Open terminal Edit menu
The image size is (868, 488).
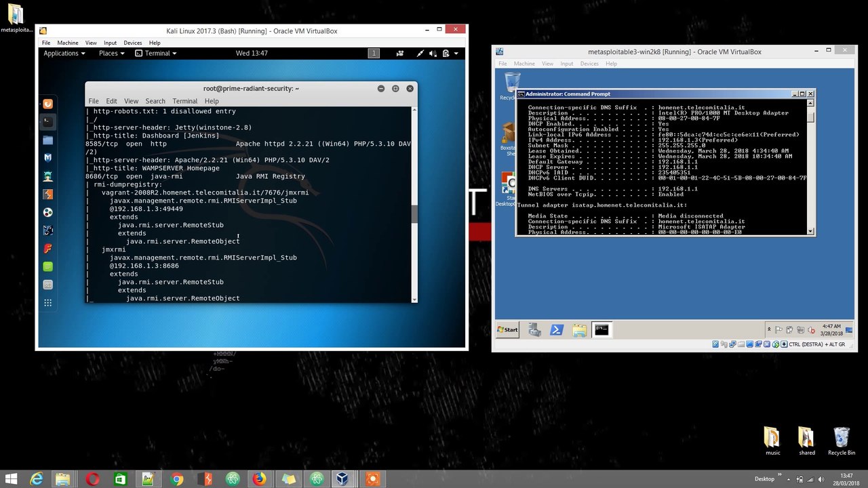(x=111, y=101)
